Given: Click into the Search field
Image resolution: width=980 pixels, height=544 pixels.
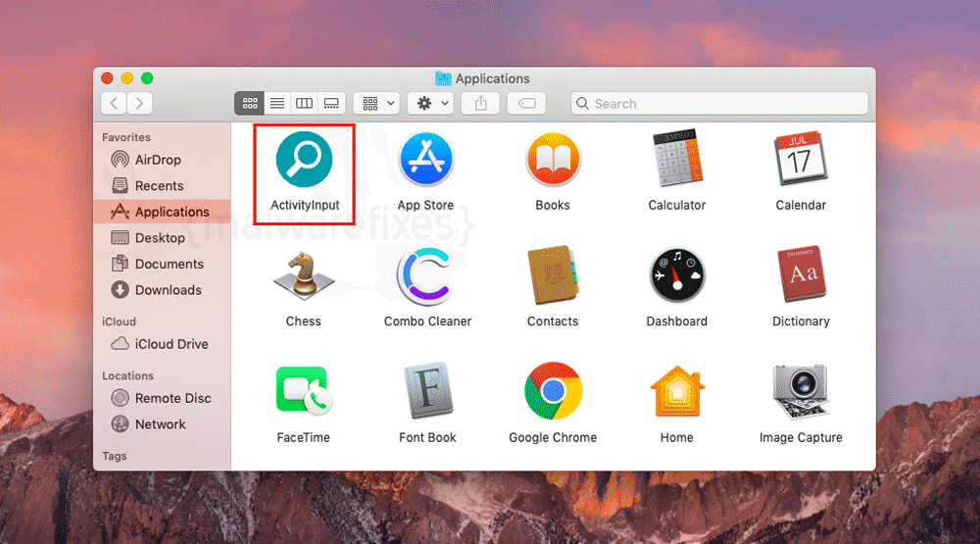Looking at the screenshot, I should click(719, 103).
